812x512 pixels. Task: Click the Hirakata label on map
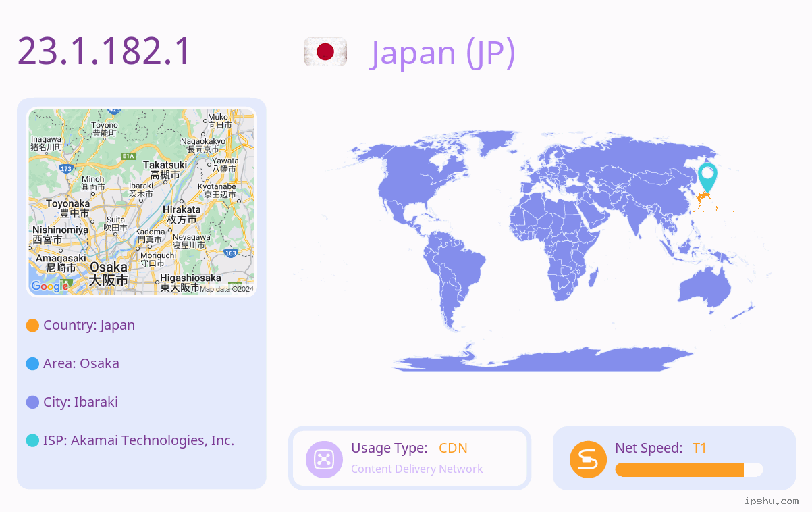pos(182,215)
